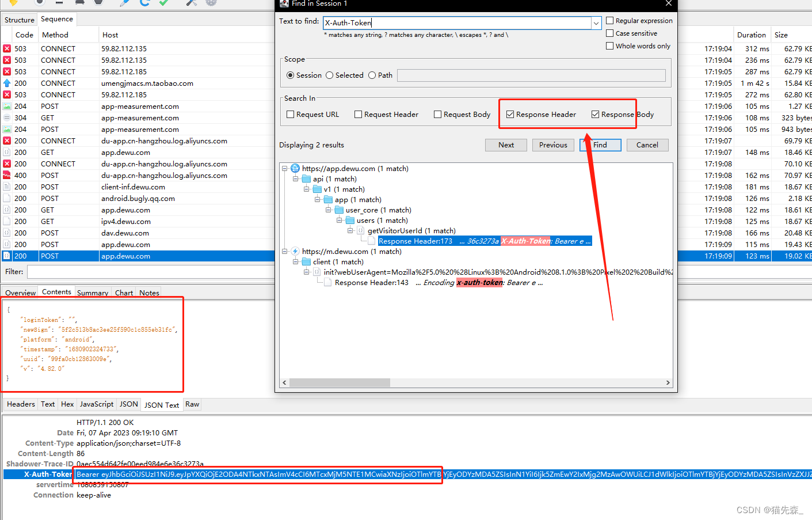Screen dimensions: 812x520
Task: Uncheck the Response Body checkbox
Action: (x=596, y=114)
